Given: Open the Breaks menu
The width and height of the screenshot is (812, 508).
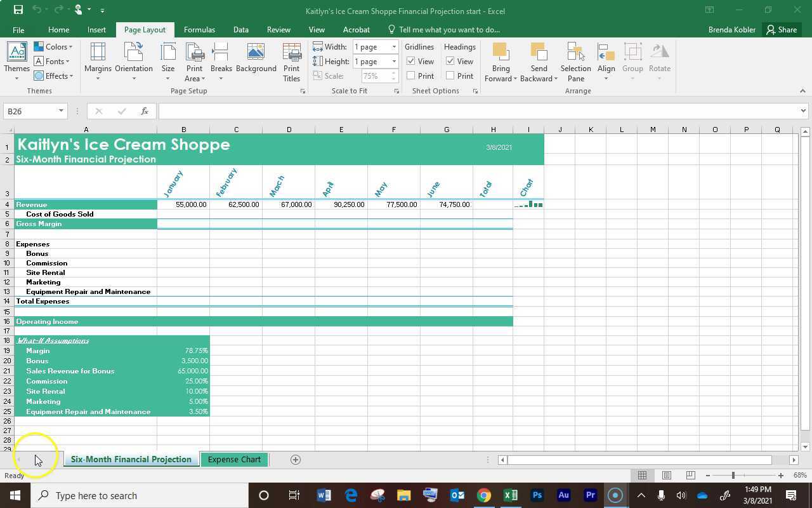Looking at the screenshot, I should click(x=221, y=62).
